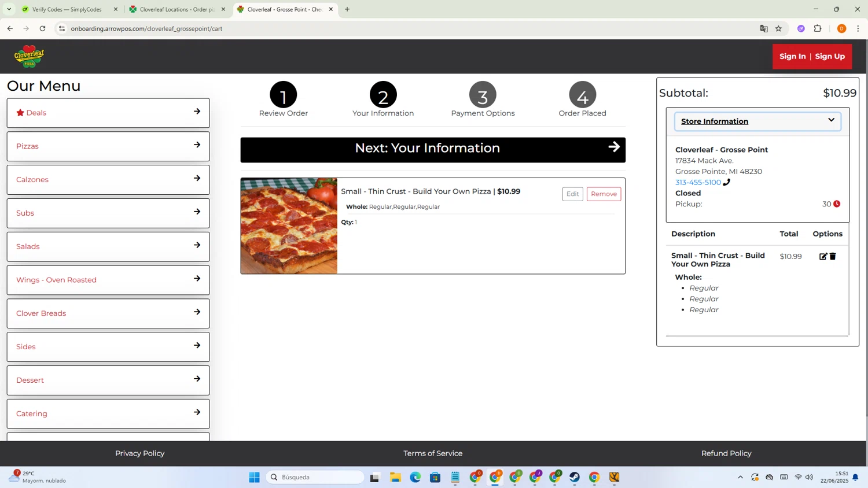
Task: Reload the page
Action: click(42, 28)
